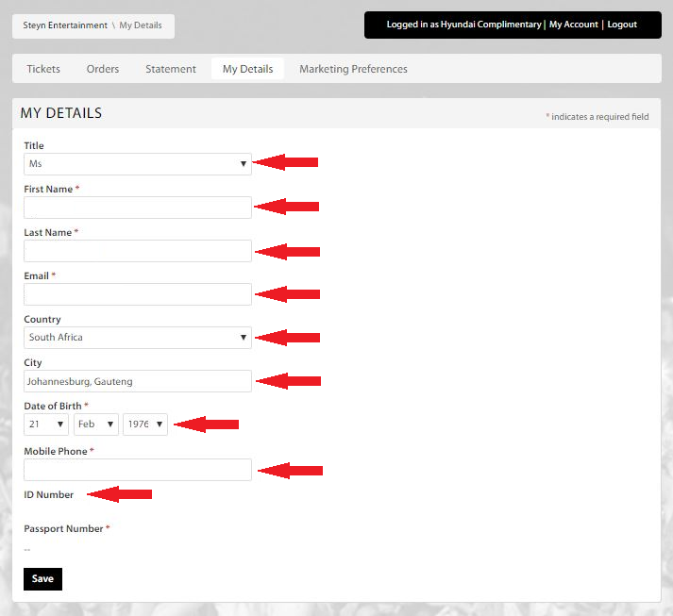Select the My Details tab
The image size is (673, 616).
247,69
